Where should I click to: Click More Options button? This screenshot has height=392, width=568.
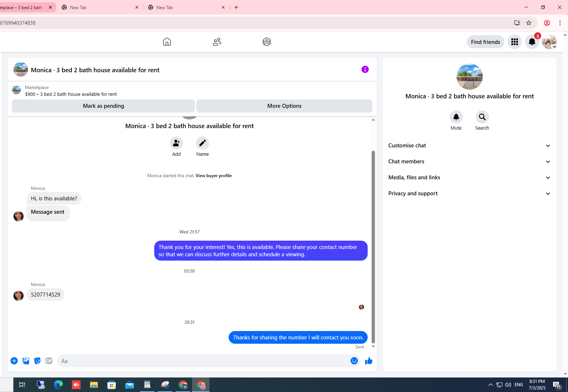click(284, 106)
